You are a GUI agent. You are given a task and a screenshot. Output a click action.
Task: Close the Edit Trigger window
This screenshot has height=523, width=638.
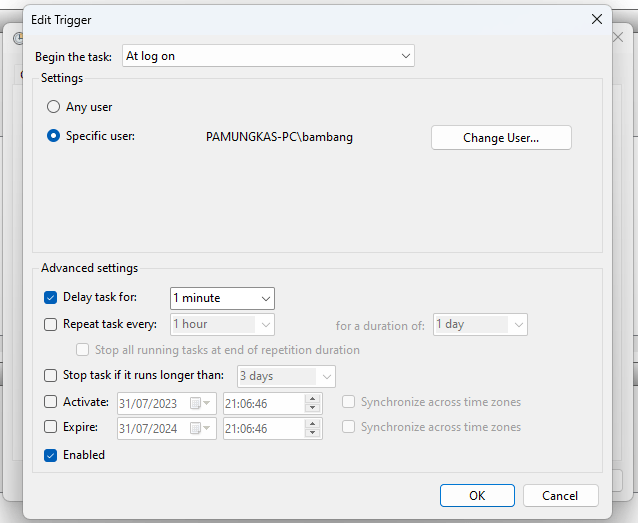tap(597, 19)
